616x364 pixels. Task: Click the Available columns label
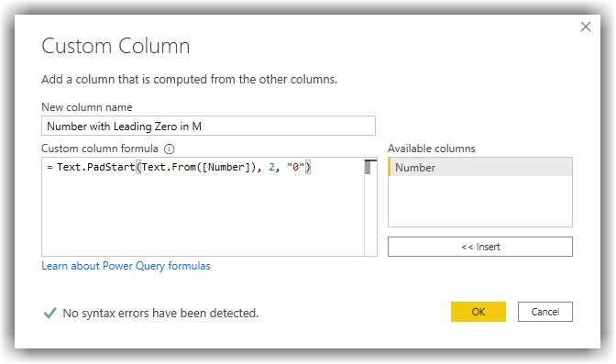pos(432,149)
